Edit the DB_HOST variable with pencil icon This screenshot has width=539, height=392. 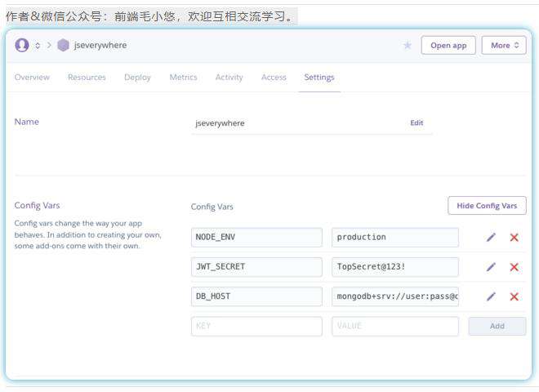coord(491,296)
